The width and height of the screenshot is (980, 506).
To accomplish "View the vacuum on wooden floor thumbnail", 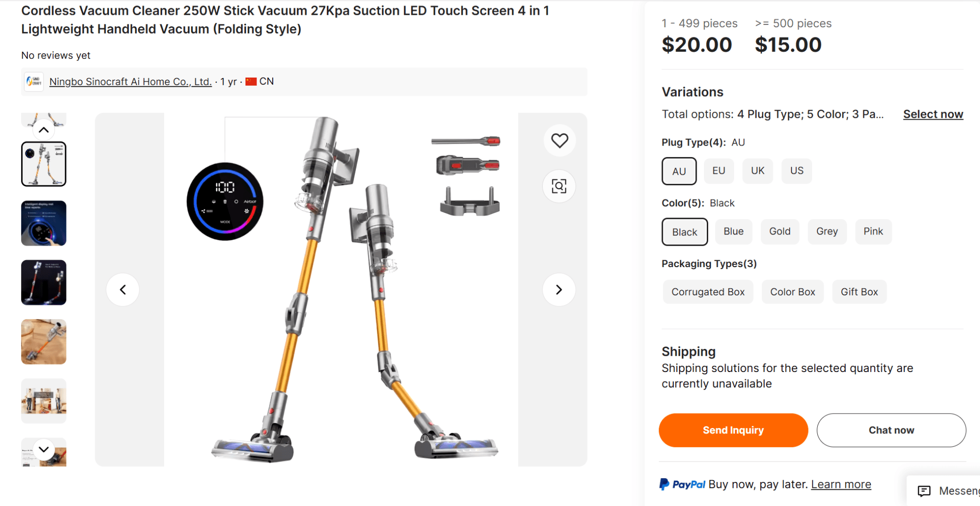I will click(44, 342).
